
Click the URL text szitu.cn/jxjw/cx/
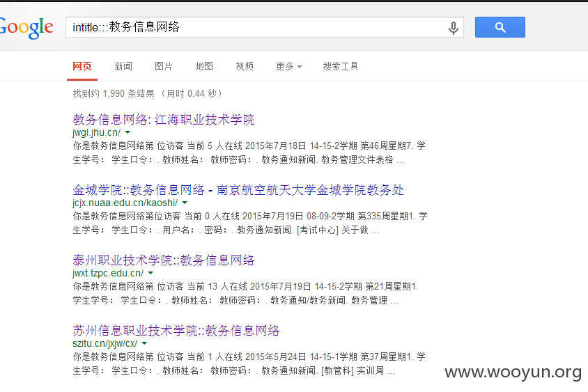(x=105, y=343)
